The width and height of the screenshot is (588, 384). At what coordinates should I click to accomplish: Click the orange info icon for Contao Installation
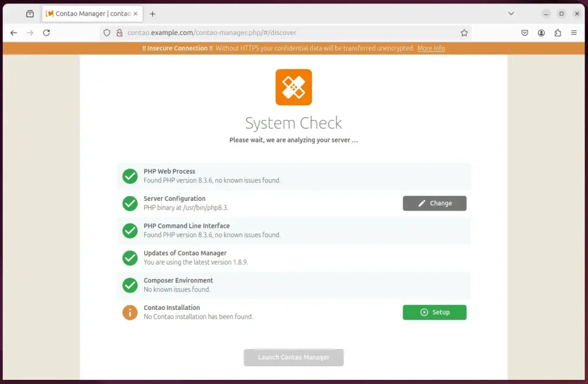130,312
